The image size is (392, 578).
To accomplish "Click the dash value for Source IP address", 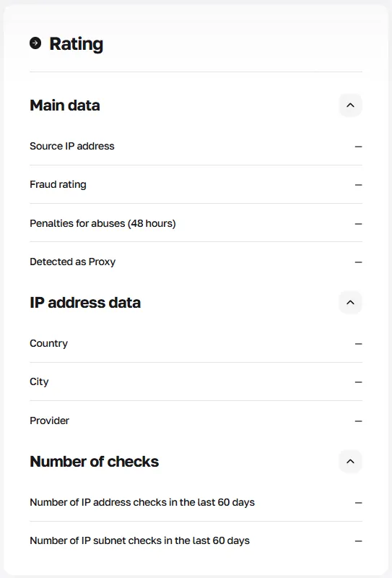I will tap(359, 147).
